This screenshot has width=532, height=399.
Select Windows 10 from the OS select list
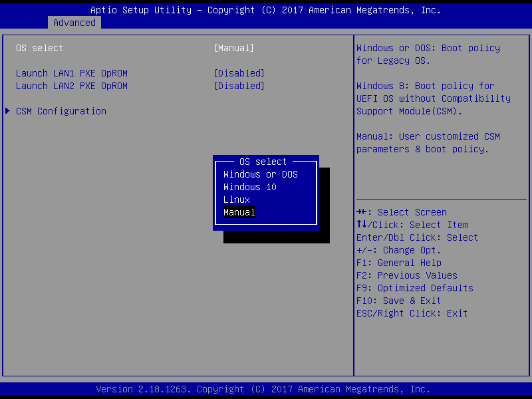pos(249,187)
